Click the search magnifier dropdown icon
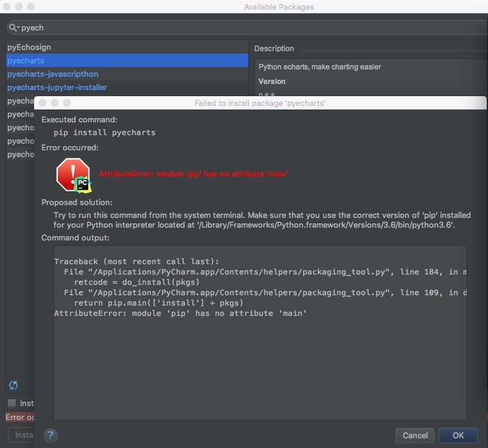Image resolution: width=488 pixels, height=448 pixels. 14,28
